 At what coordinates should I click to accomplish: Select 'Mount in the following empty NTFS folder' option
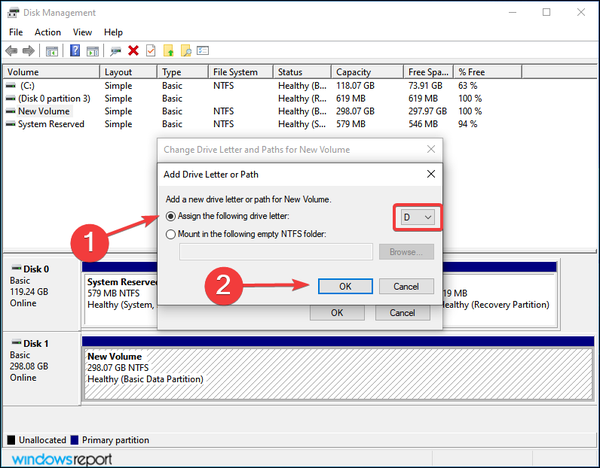click(171, 234)
